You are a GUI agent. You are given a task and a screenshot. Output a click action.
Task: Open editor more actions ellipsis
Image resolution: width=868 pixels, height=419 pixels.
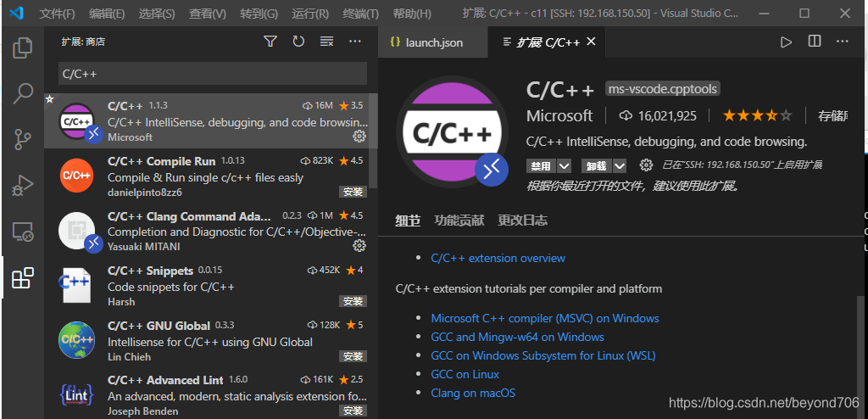843,42
